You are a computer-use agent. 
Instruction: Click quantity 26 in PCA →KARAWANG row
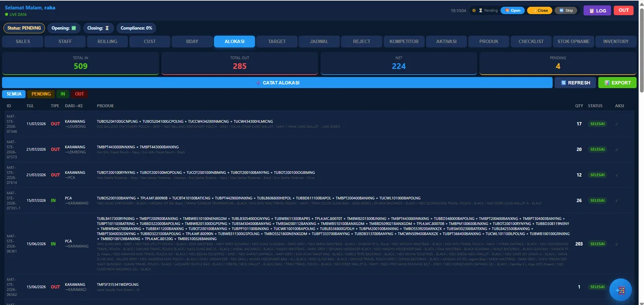coord(579,201)
